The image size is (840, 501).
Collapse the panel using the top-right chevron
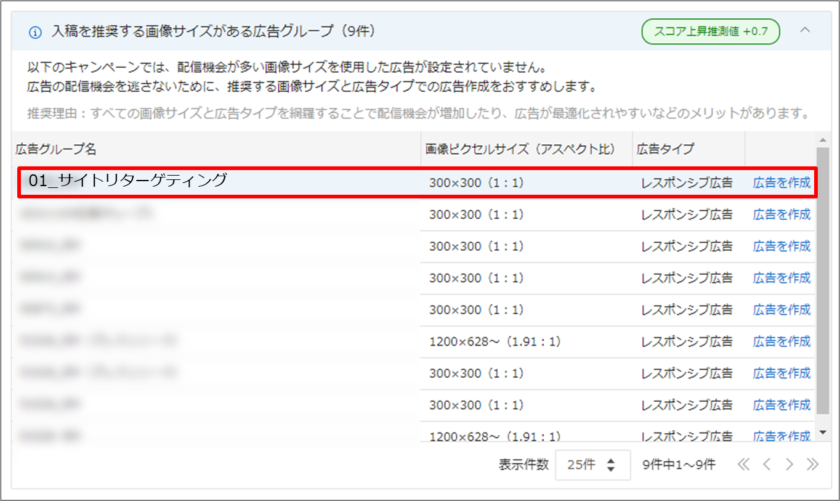805,31
